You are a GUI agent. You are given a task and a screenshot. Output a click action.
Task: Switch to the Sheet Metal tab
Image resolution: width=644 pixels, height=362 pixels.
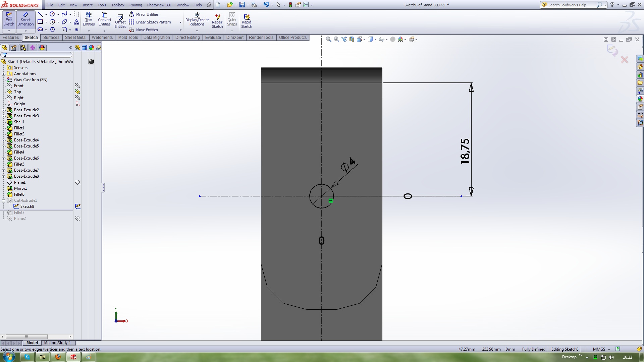click(x=75, y=38)
